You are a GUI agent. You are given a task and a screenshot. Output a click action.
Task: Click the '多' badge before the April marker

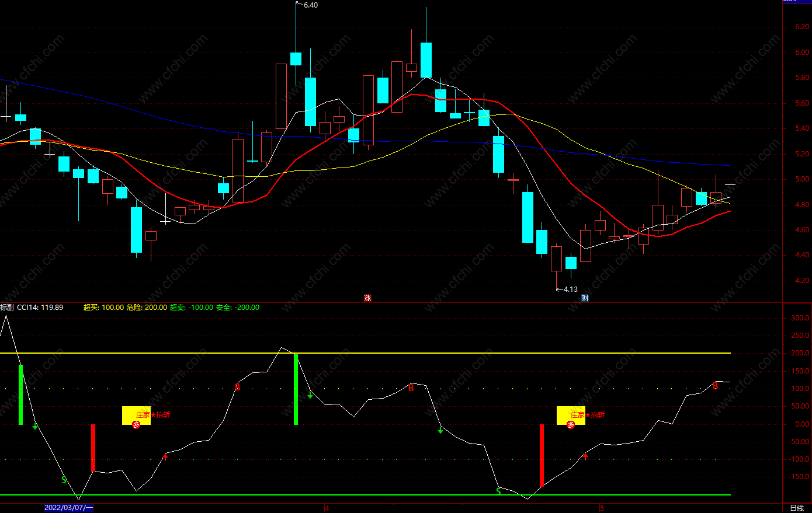click(136, 425)
